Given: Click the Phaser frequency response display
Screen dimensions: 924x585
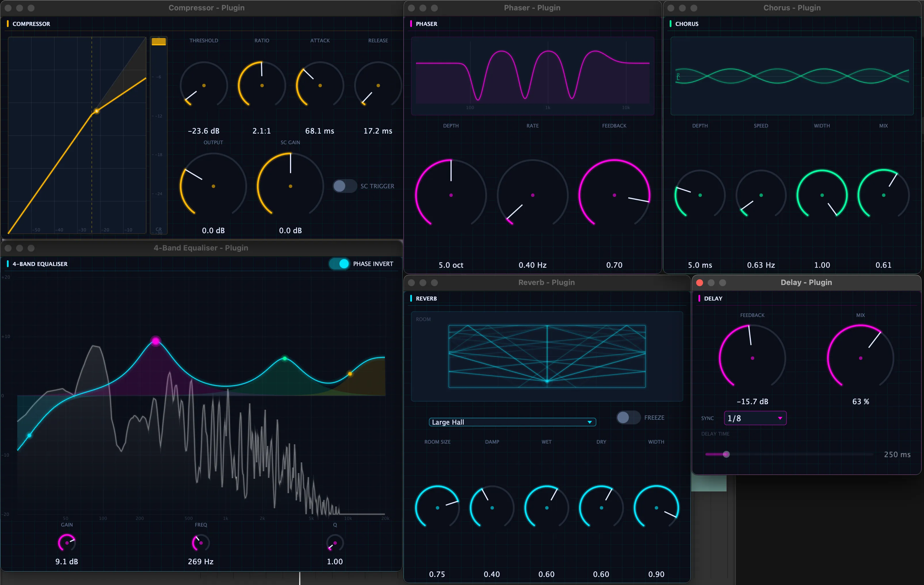Looking at the screenshot, I should pyautogui.click(x=532, y=76).
